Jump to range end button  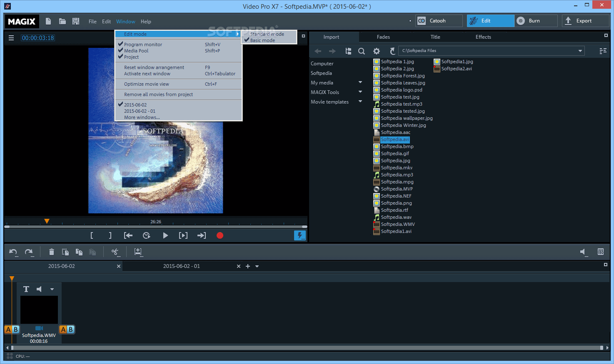(x=202, y=235)
